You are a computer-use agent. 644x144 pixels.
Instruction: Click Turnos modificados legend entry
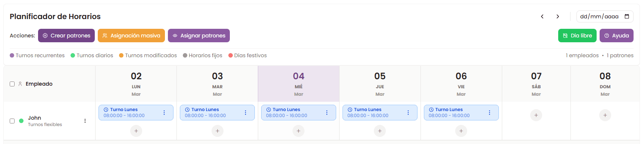(x=148, y=55)
